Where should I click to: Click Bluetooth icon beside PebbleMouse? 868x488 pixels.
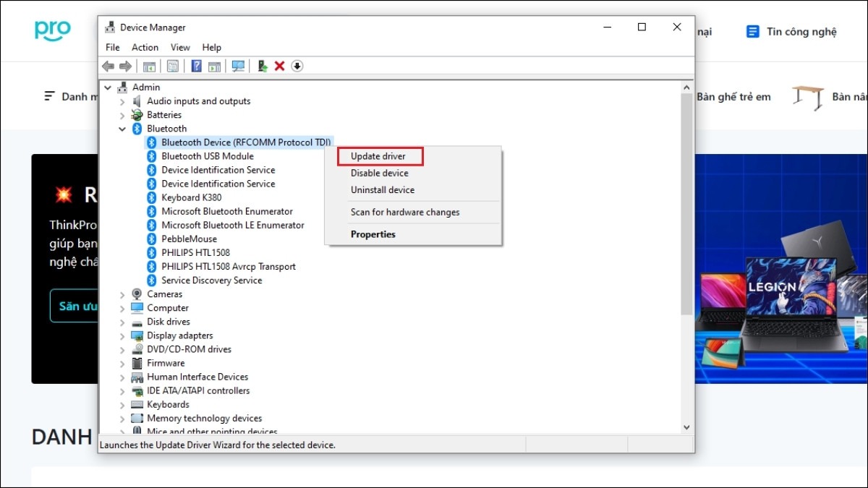(152, 239)
